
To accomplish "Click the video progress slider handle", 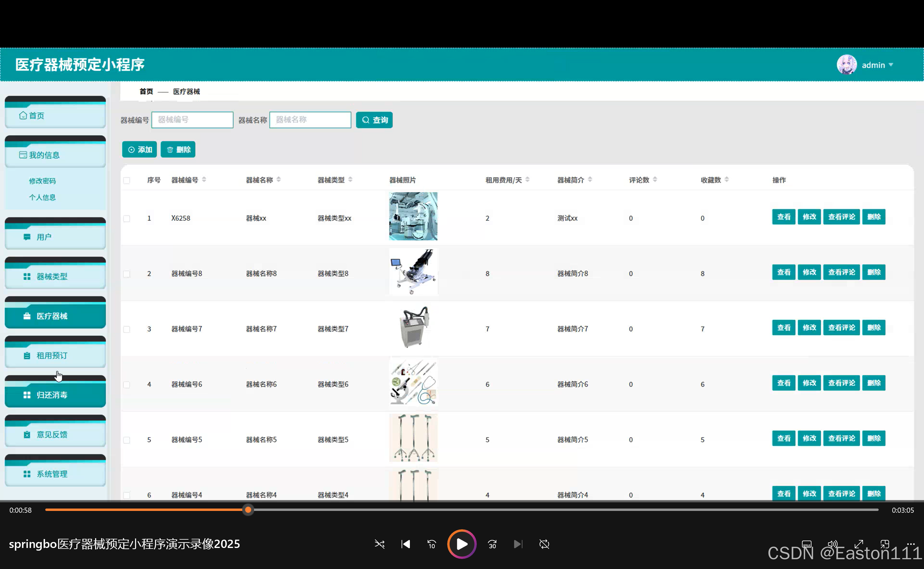I will pos(248,510).
